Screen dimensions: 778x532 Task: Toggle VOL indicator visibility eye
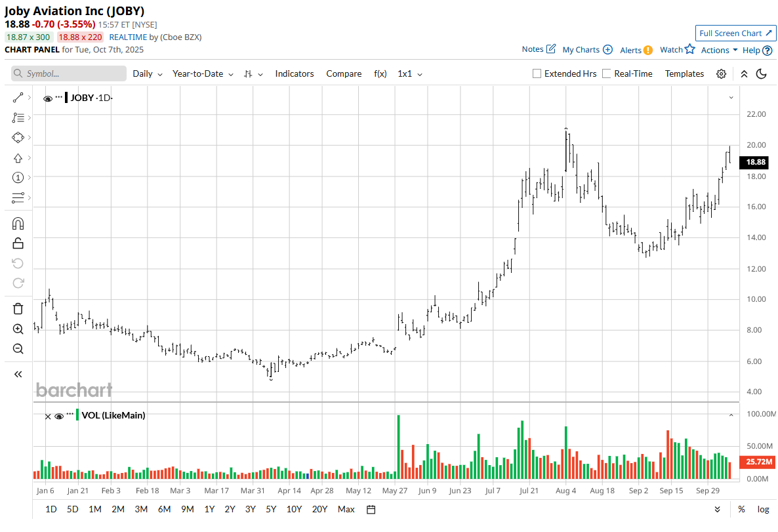(x=59, y=417)
